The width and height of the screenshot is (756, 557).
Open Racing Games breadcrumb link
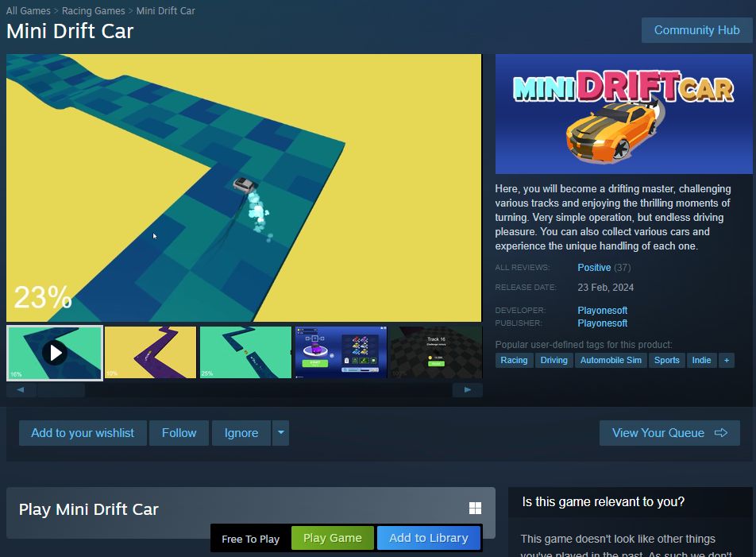click(93, 10)
